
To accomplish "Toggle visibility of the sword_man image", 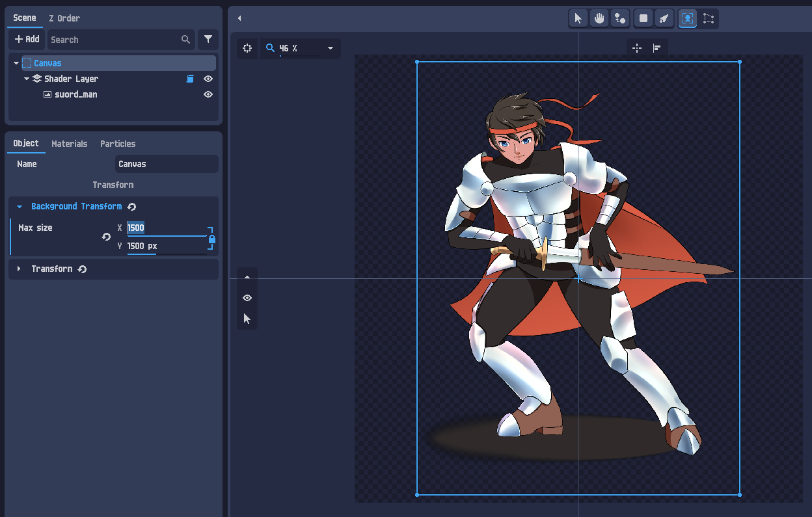I will click(x=208, y=94).
